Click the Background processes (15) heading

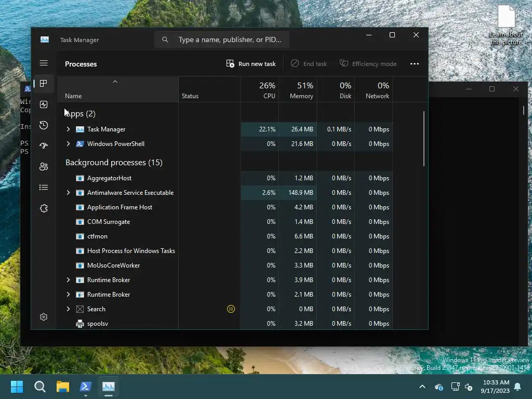coord(114,163)
